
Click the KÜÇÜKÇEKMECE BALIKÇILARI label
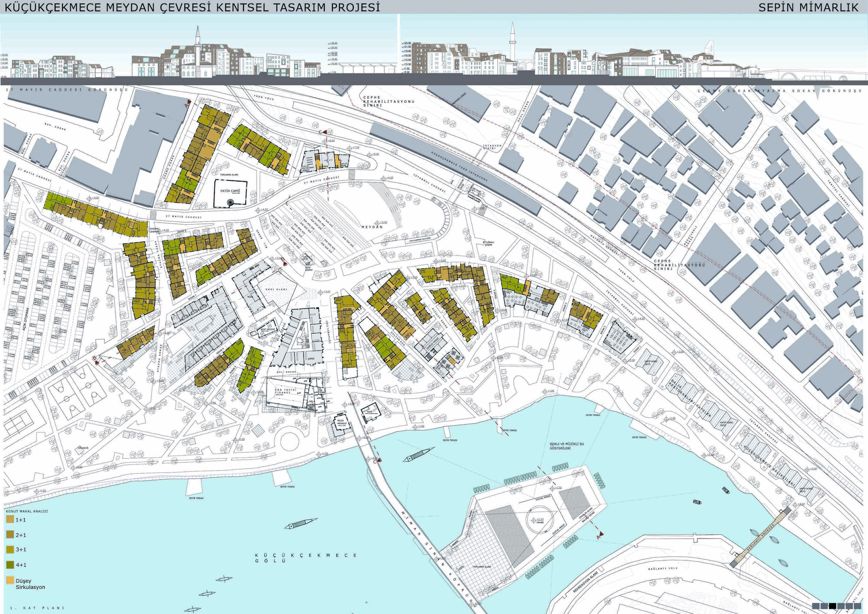(x=769, y=465)
